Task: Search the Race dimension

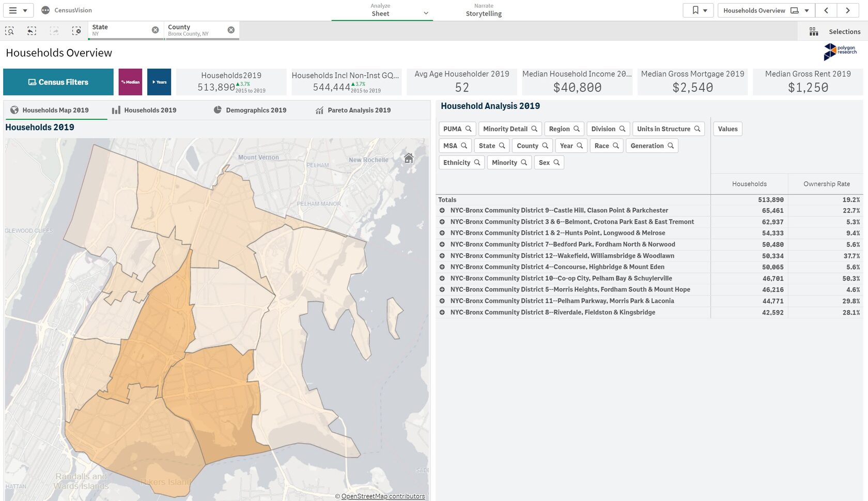Action: click(x=607, y=146)
